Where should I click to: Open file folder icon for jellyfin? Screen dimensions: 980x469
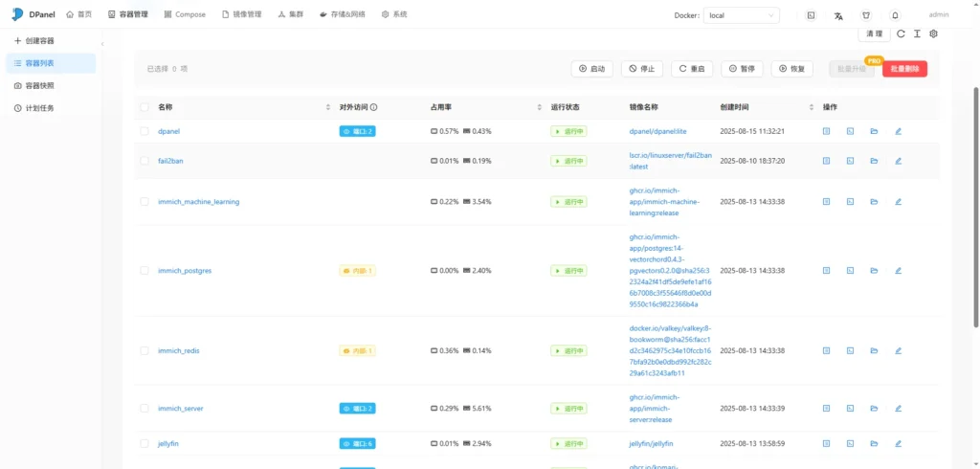(875, 443)
